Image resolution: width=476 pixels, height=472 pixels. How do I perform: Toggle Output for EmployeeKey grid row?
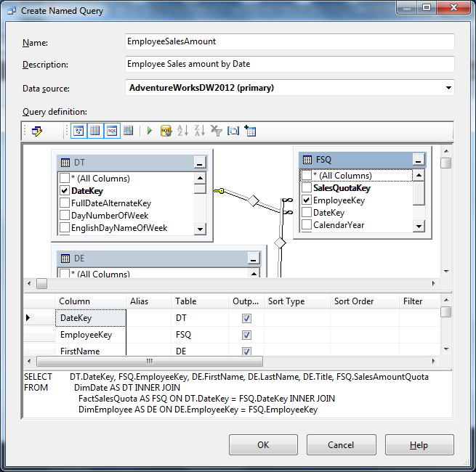(x=246, y=335)
